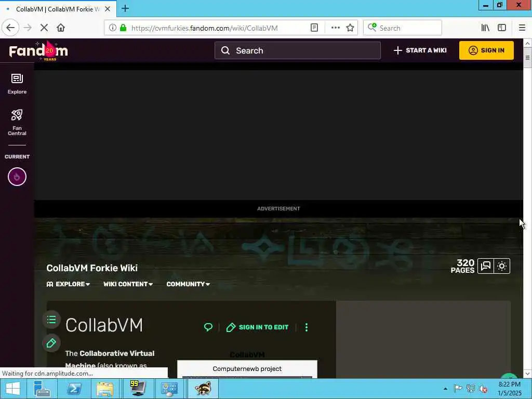The width and height of the screenshot is (532, 399).
Task: Open File Explorer from the taskbar
Action: (105, 389)
